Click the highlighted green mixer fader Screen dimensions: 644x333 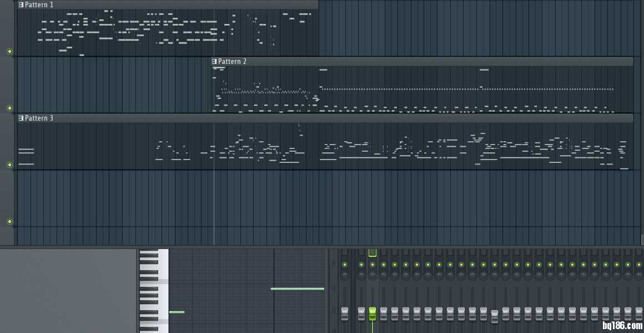click(373, 314)
